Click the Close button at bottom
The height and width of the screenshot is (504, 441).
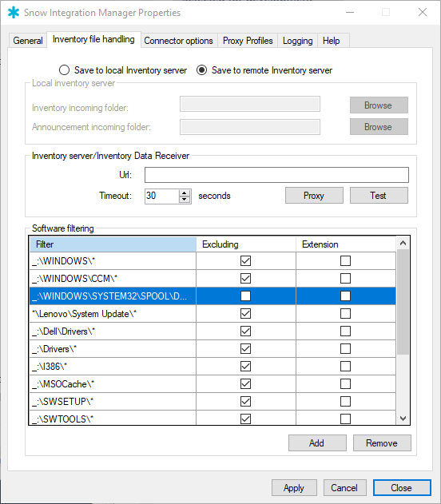[402, 487]
